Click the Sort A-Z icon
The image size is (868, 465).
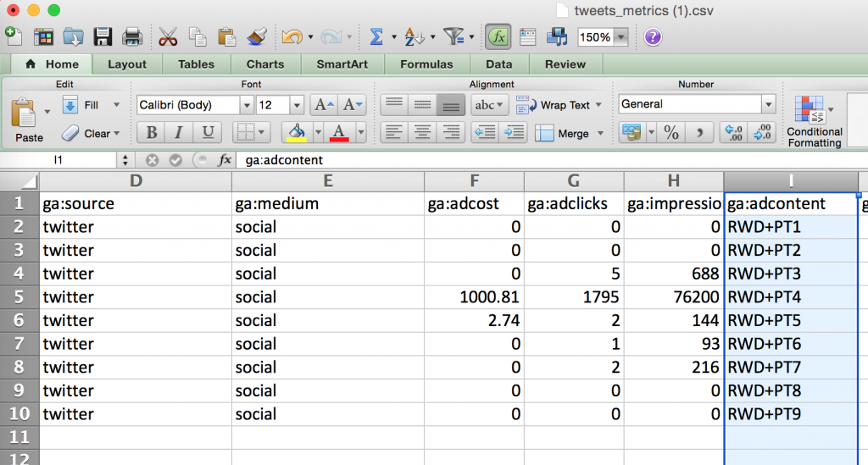414,37
